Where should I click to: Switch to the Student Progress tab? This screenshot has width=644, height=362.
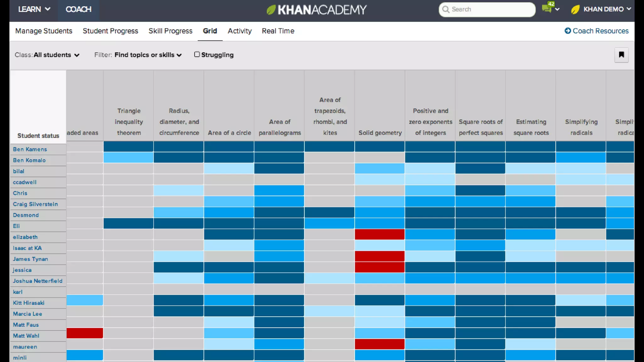click(x=110, y=31)
